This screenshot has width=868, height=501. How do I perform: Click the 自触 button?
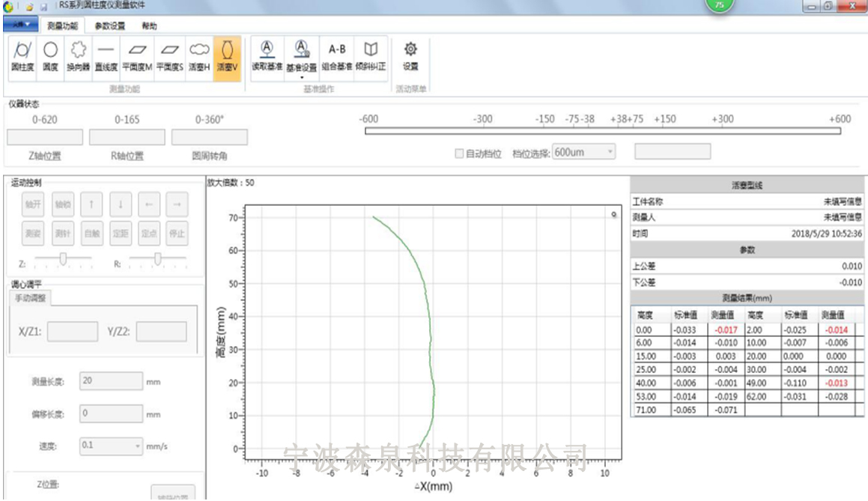tap(91, 233)
